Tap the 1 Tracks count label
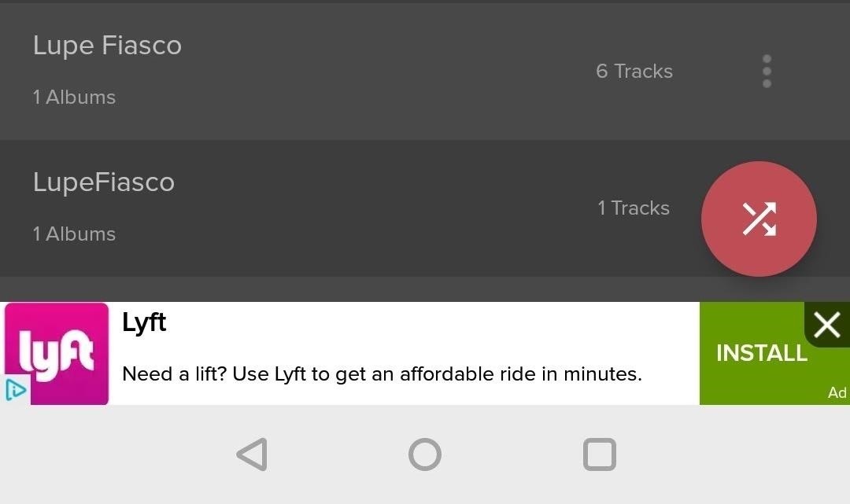 pos(634,208)
